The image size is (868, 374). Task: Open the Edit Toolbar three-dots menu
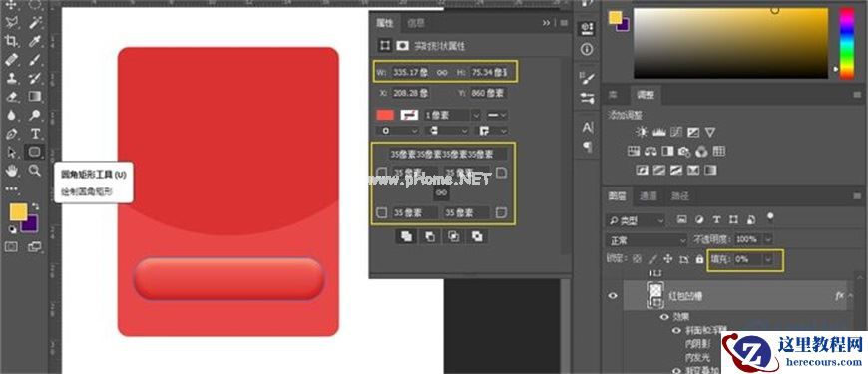pos(11,188)
